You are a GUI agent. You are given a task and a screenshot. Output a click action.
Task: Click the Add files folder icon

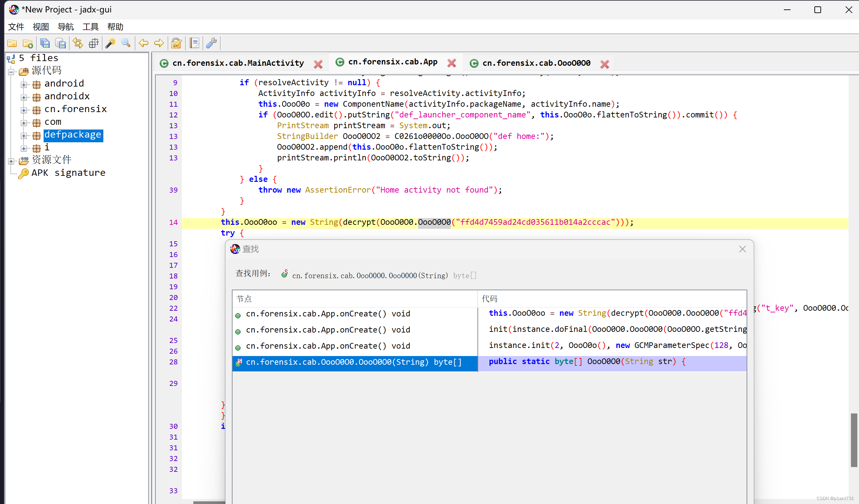point(28,43)
